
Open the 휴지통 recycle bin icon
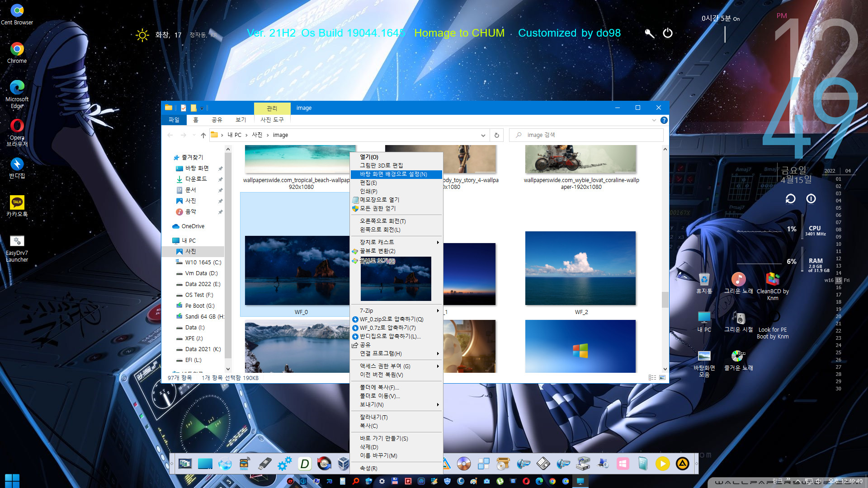pyautogui.click(x=704, y=283)
